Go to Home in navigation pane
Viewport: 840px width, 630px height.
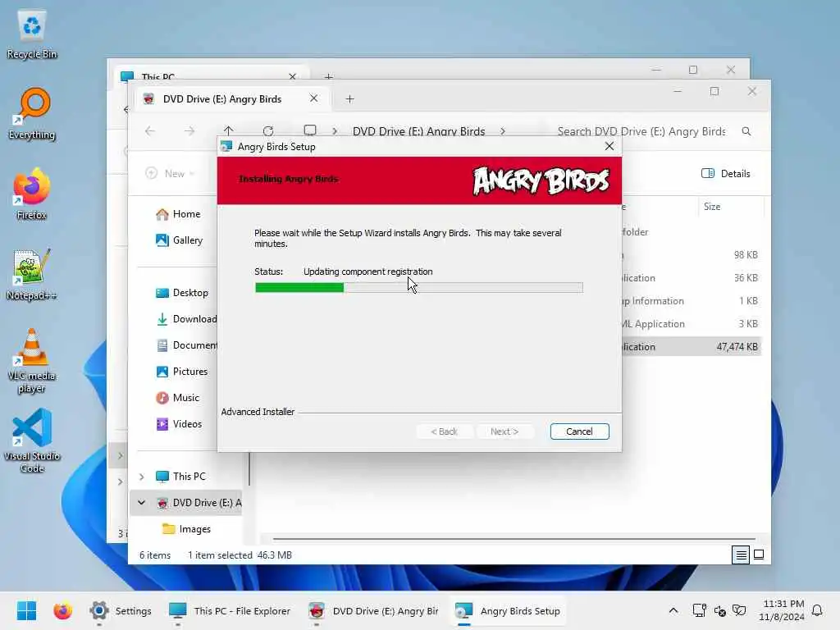tap(186, 214)
